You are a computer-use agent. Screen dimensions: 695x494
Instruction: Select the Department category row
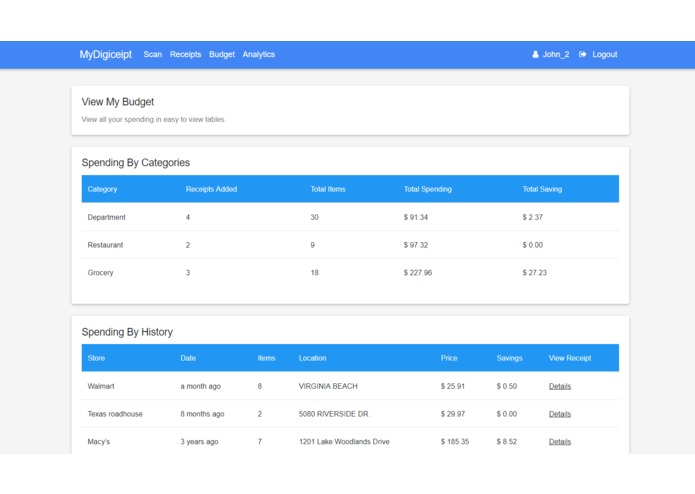(x=350, y=217)
